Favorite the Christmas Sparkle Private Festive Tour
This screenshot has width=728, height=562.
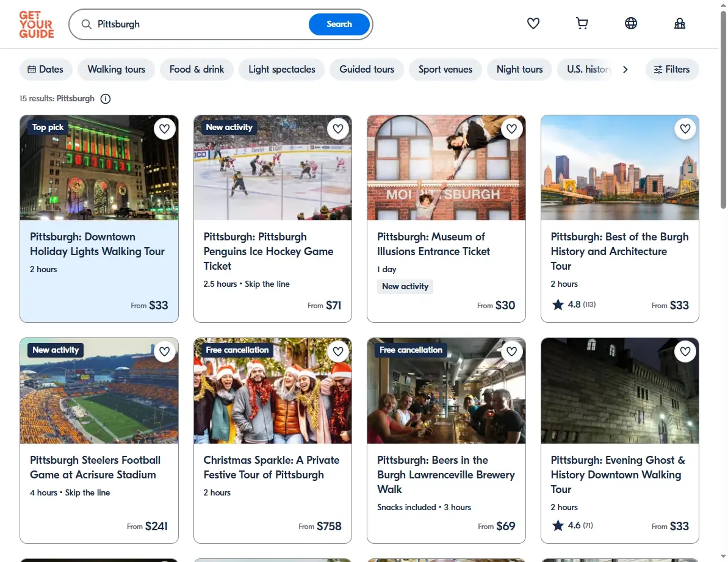coord(338,351)
